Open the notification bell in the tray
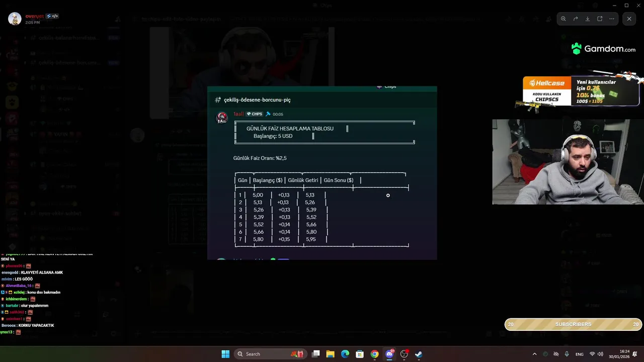Image resolution: width=644 pixels, height=362 pixels. [635, 354]
